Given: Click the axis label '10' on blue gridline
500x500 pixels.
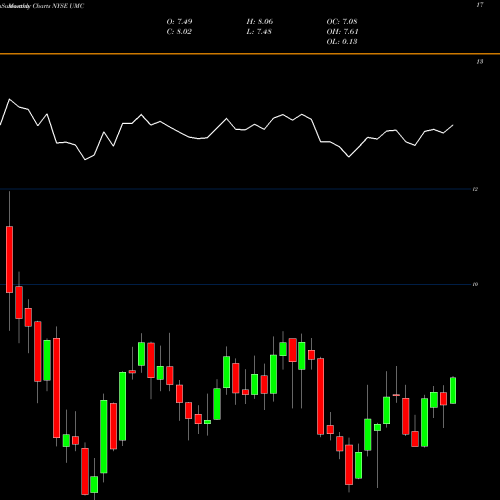Looking at the screenshot, I should 475,284.
